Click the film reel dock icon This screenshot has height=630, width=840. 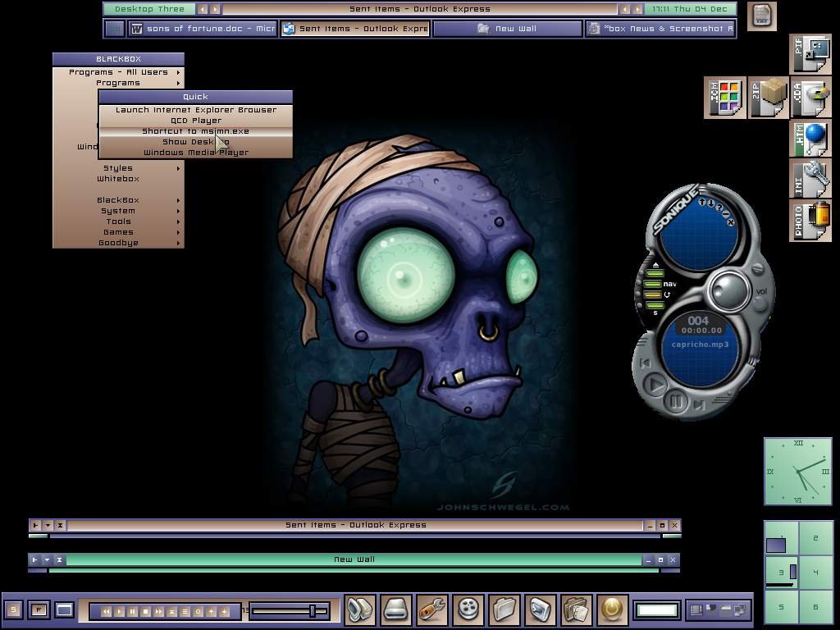click(x=468, y=609)
